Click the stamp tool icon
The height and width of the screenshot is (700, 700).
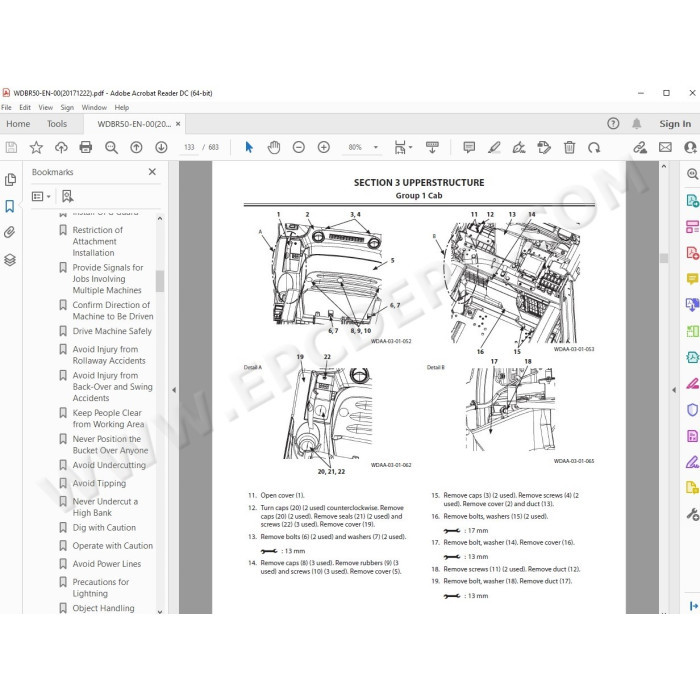544,147
